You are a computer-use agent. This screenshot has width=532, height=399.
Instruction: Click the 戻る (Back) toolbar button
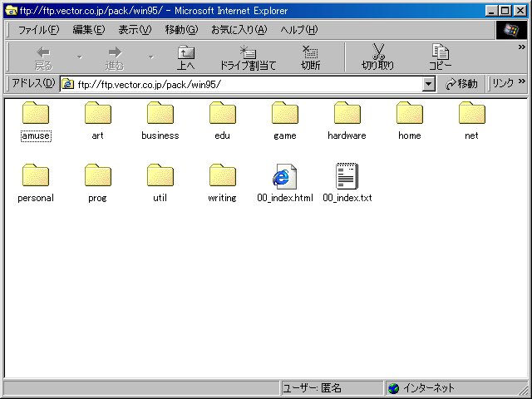pos(43,57)
